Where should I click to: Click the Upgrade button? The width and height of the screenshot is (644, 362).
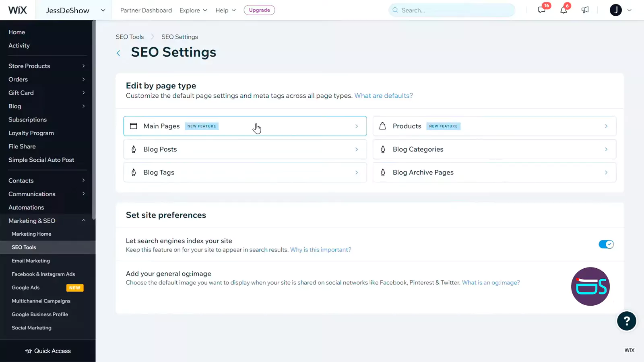[x=260, y=10]
